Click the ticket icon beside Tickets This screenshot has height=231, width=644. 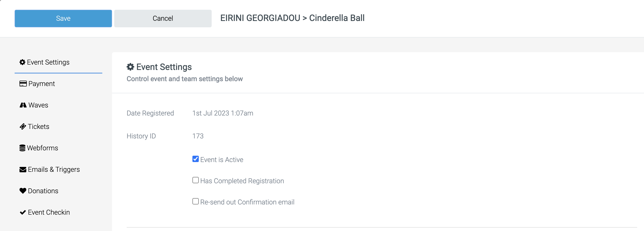coord(23,126)
